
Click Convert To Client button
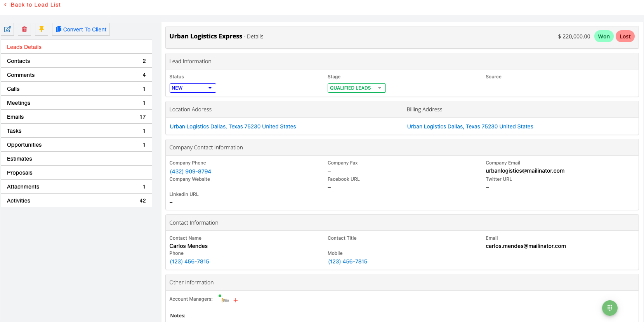(81, 29)
